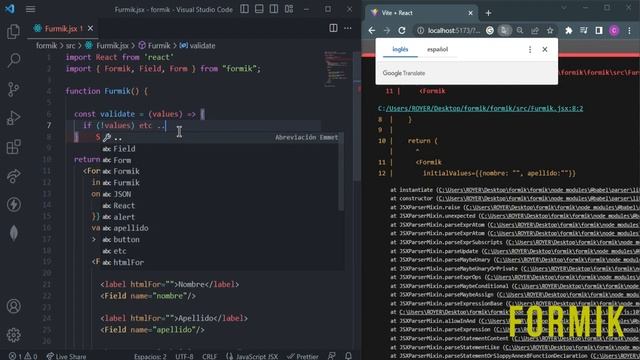This screenshot has width=640, height=360.
Task: Toggle the primary side bar layout icon
Action: tap(244, 9)
